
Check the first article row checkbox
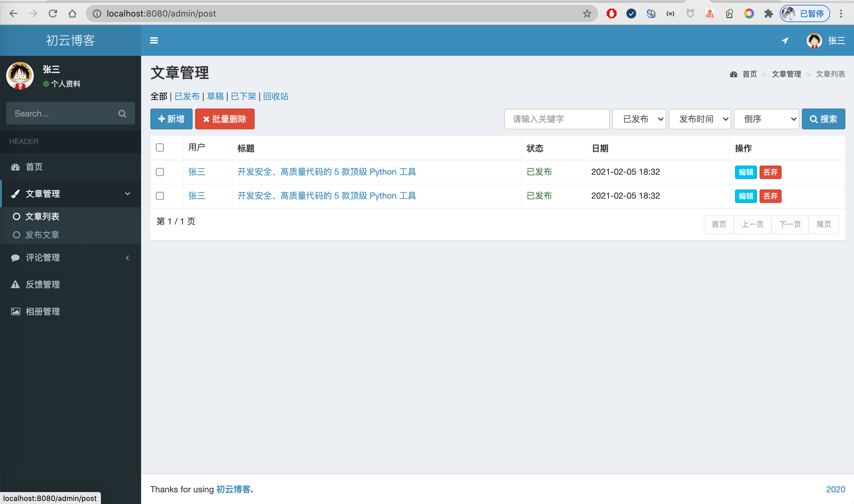[160, 172]
